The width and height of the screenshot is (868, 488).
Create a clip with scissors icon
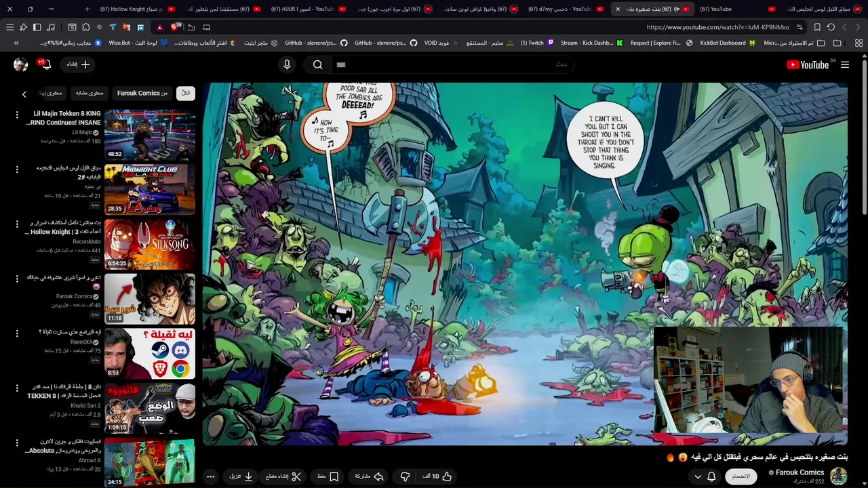coord(283,476)
